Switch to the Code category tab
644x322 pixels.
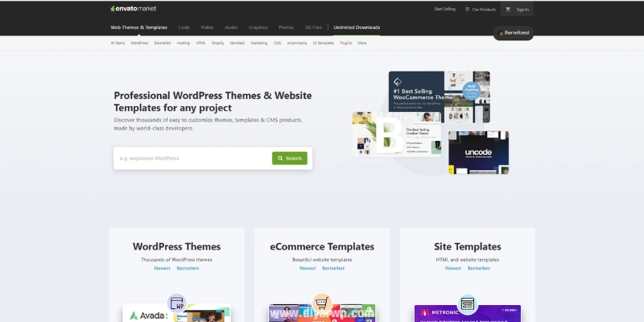coord(184,27)
